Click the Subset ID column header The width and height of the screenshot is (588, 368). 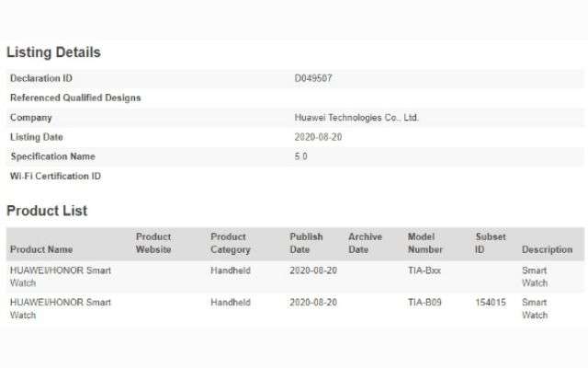490,243
